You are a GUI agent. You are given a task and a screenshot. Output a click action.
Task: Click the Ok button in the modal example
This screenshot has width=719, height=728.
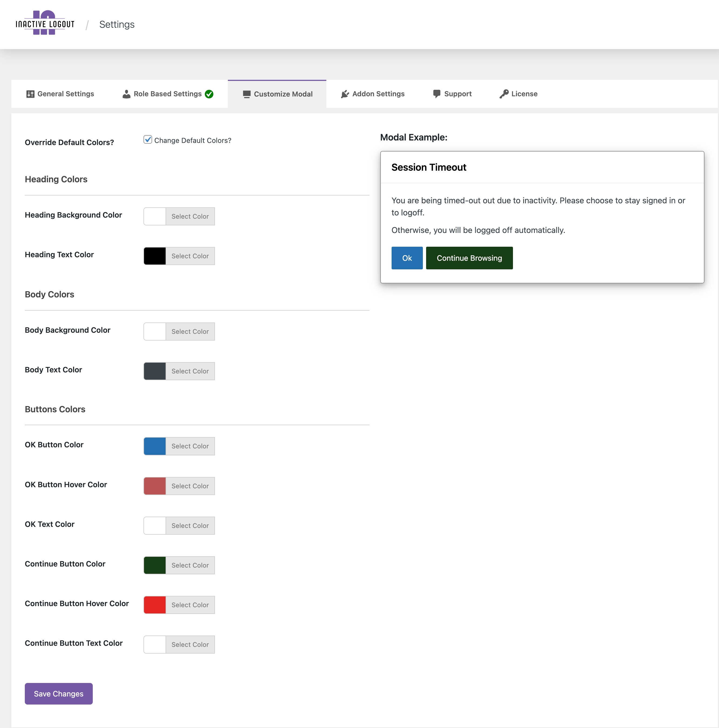[407, 258]
